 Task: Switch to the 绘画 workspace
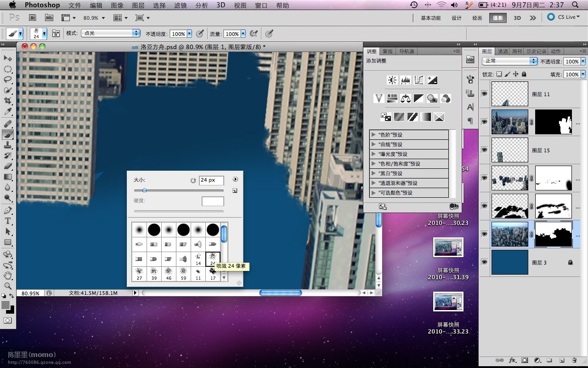pyautogui.click(x=477, y=18)
